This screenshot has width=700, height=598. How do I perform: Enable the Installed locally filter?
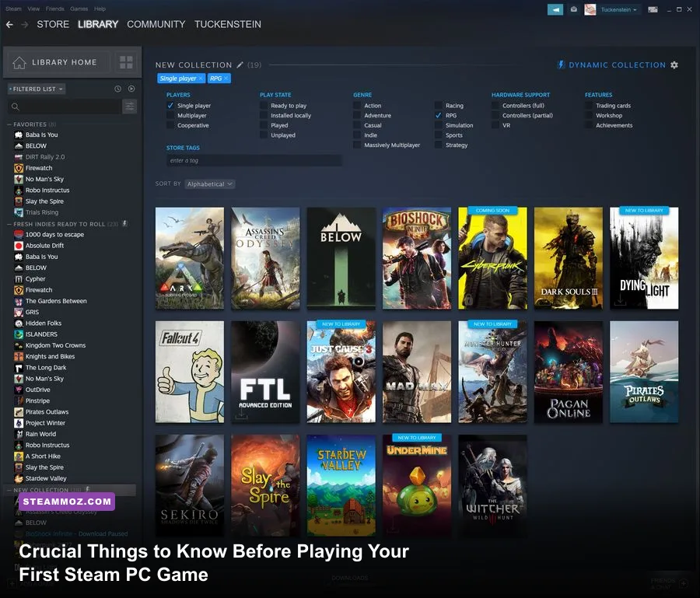click(x=264, y=116)
